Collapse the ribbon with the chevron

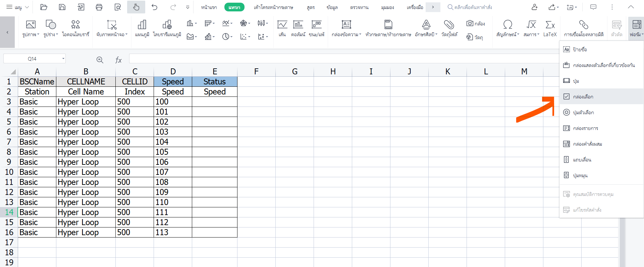coord(631,7)
